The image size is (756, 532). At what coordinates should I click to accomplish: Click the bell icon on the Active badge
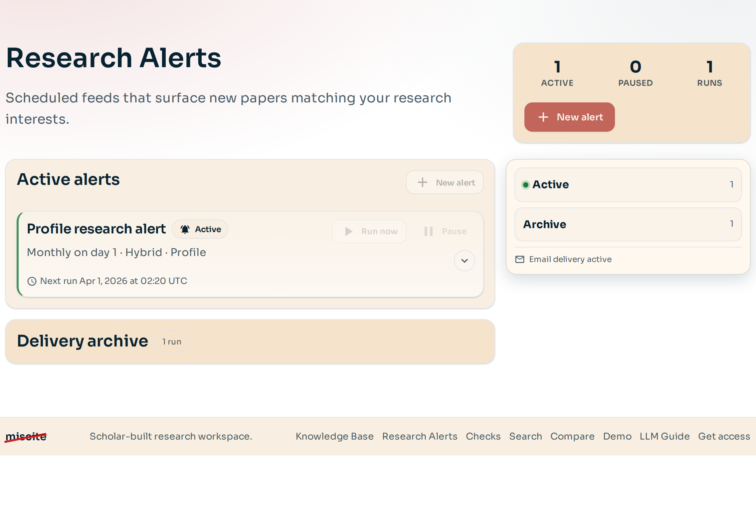click(185, 229)
